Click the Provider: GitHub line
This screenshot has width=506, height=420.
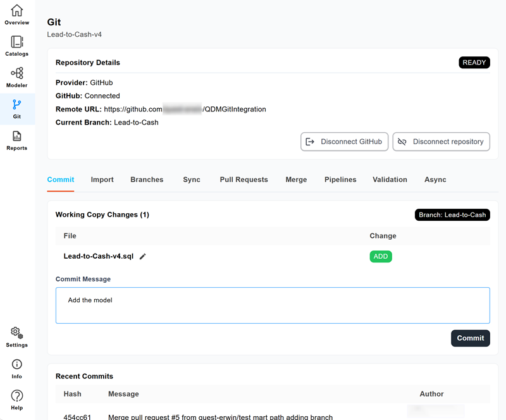click(84, 83)
